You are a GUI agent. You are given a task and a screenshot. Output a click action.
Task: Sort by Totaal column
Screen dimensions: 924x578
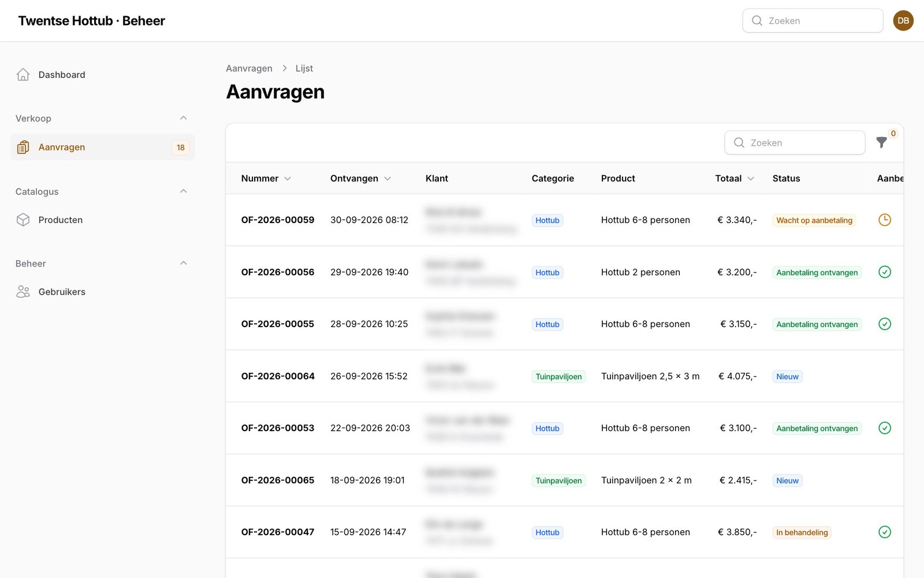(735, 179)
